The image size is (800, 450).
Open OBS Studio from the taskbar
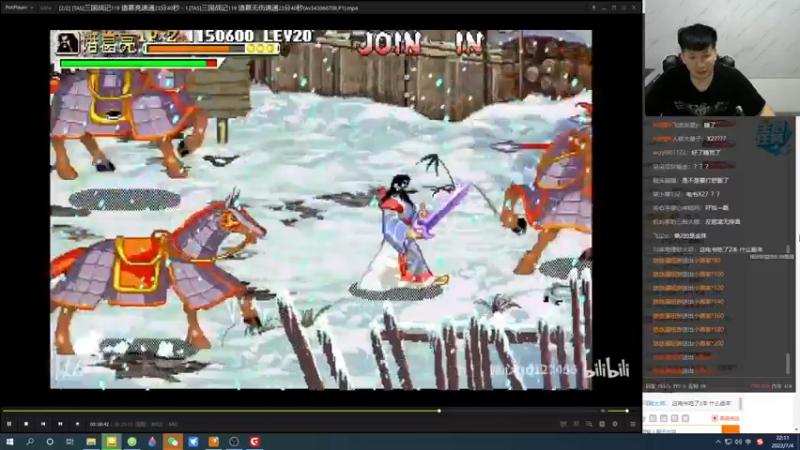pos(234,442)
